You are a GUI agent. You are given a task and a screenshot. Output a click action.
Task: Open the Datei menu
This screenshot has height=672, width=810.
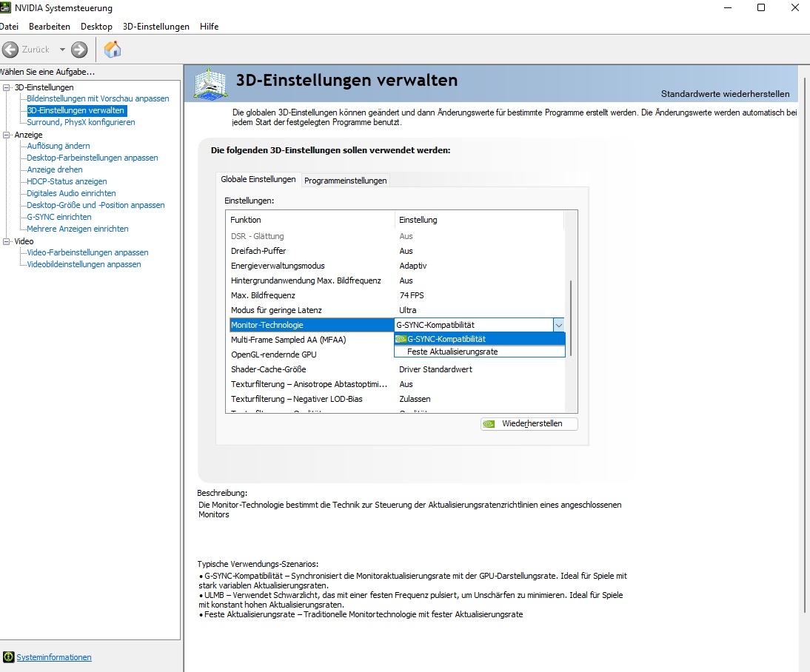pyautogui.click(x=9, y=27)
